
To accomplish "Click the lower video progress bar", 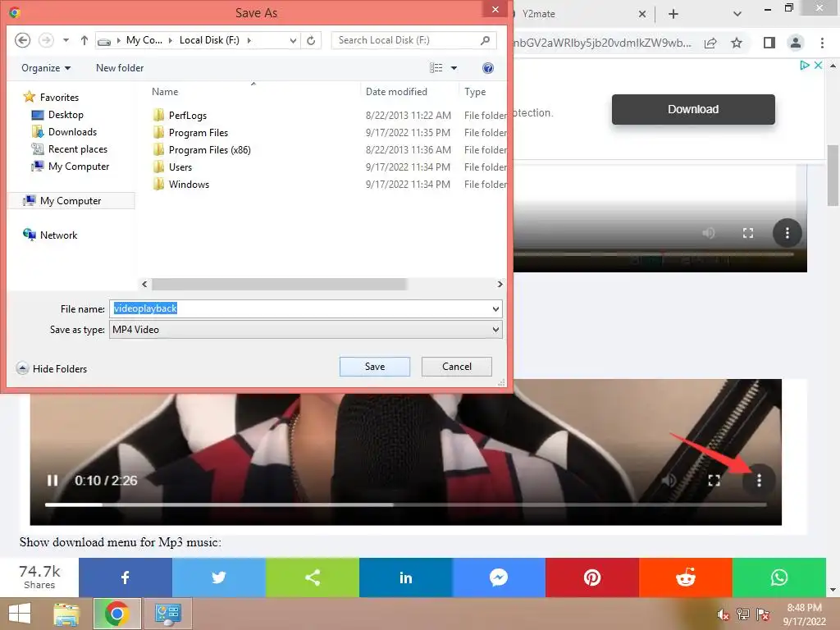I will click(405, 504).
